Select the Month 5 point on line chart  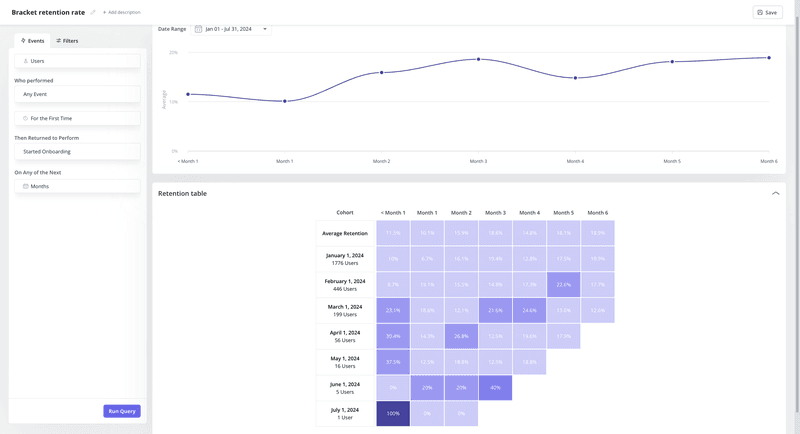672,62
